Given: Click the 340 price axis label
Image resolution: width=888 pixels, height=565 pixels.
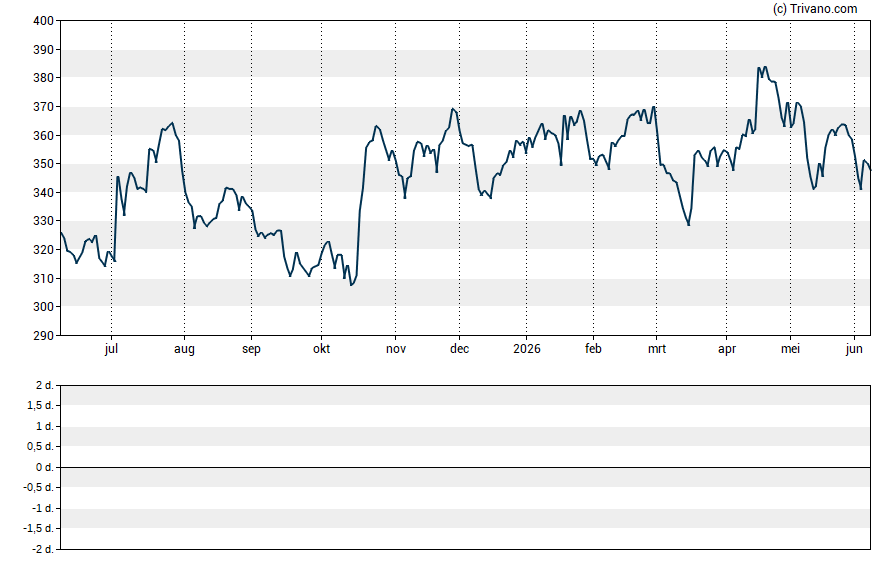Looking at the screenshot, I should point(44,193).
